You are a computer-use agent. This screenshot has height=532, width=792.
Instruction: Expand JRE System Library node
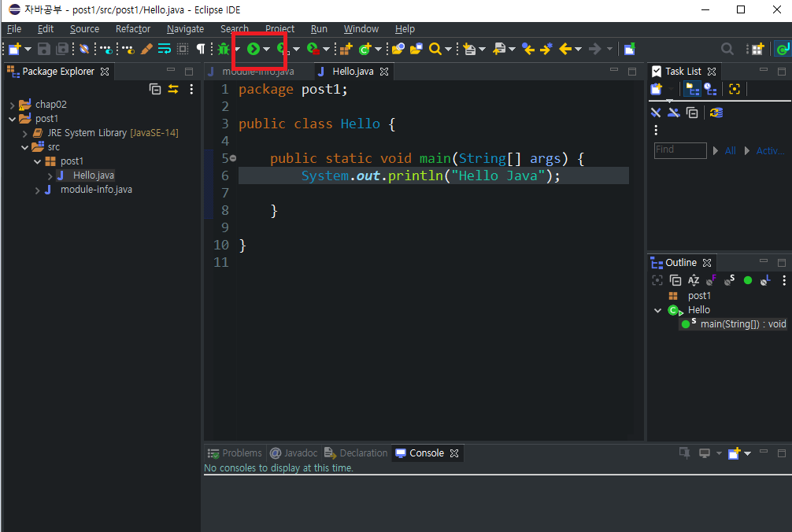coord(24,133)
